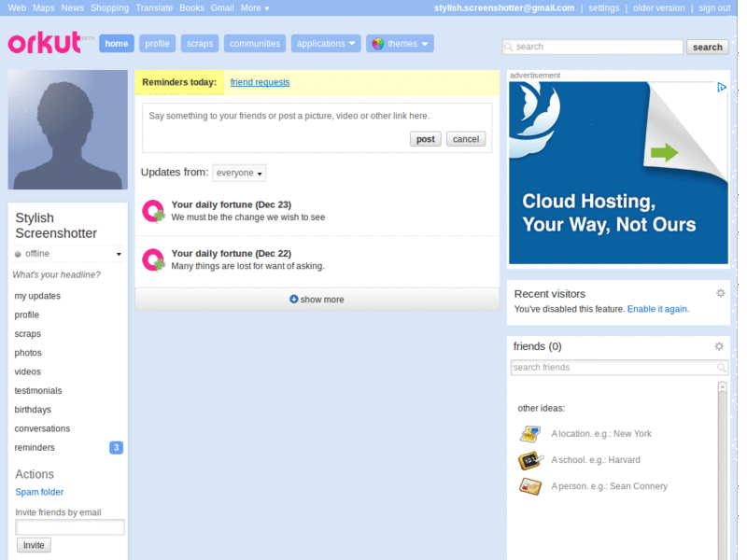Screen dimensions: 747x560
Task: Open profile in left sidebar
Action: tap(27, 315)
